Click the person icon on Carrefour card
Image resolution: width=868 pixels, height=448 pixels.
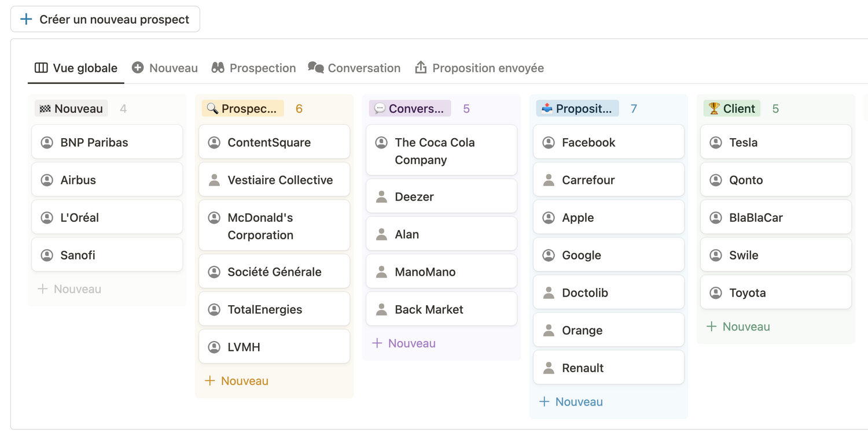tap(549, 180)
